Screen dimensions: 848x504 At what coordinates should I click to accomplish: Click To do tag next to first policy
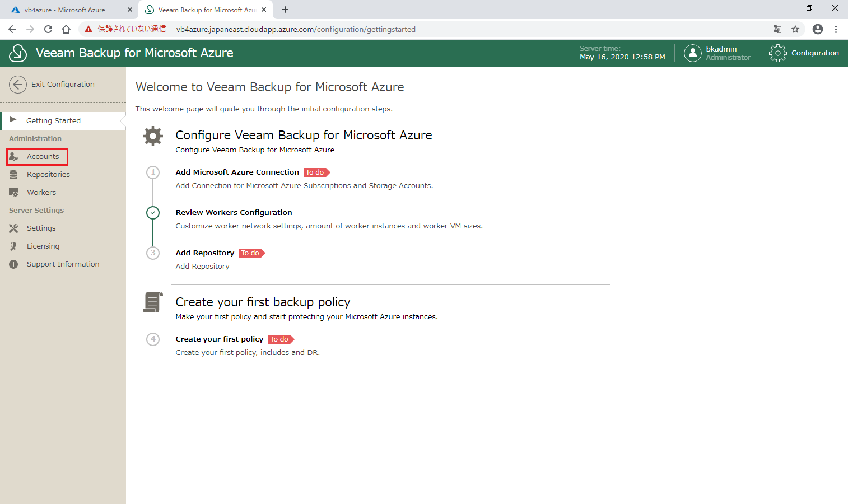(x=281, y=339)
